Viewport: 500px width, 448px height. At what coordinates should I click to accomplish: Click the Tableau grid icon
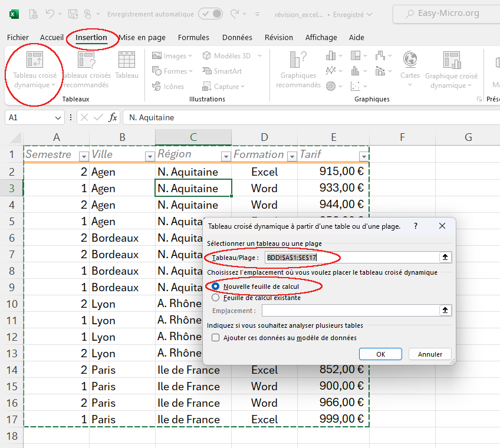click(x=127, y=60)
